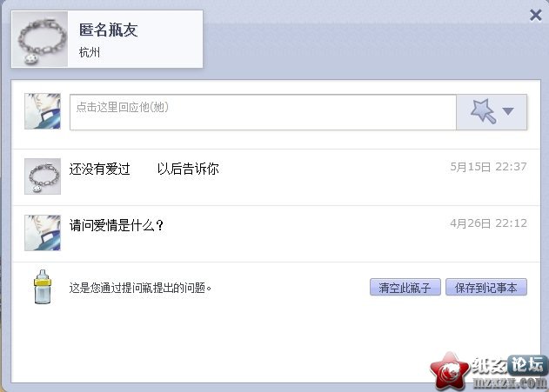Click anime avatar beside 请问爱情是什么 message

(43, 233)
